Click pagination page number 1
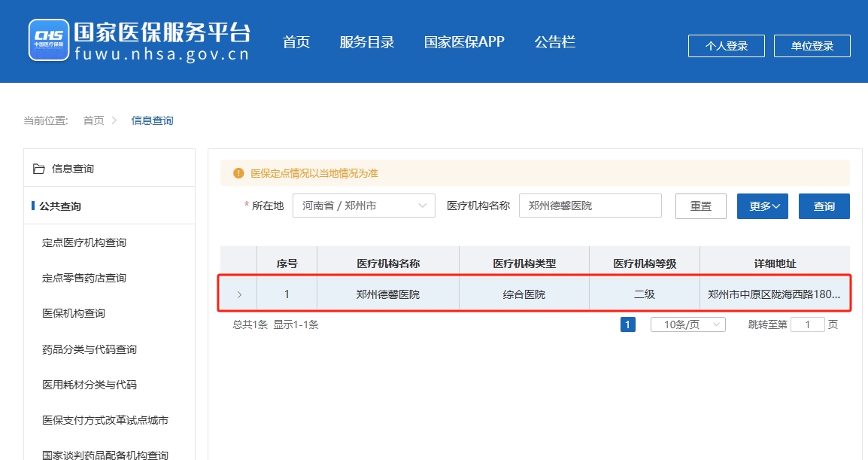868x460 pixels. click(x=627, y=324)
